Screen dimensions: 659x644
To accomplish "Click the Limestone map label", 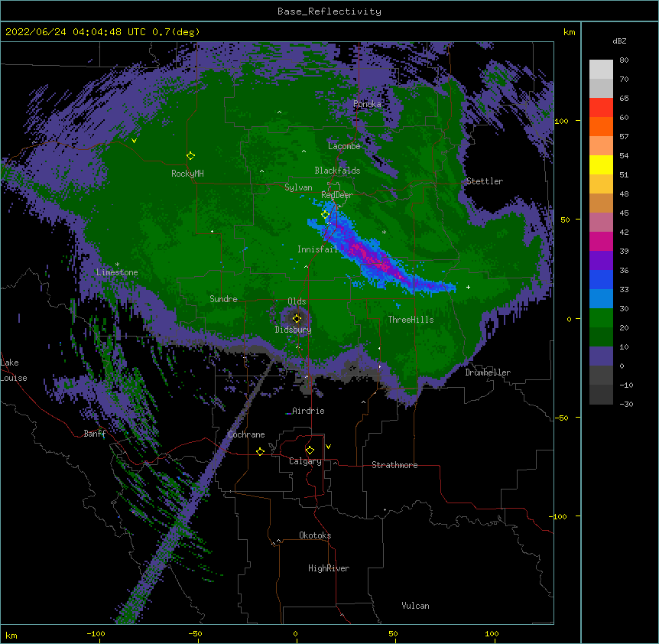I will (117, 272).
